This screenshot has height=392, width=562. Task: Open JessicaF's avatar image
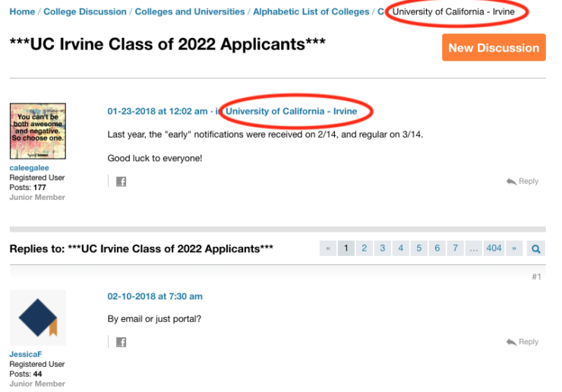tap(38, 318)
